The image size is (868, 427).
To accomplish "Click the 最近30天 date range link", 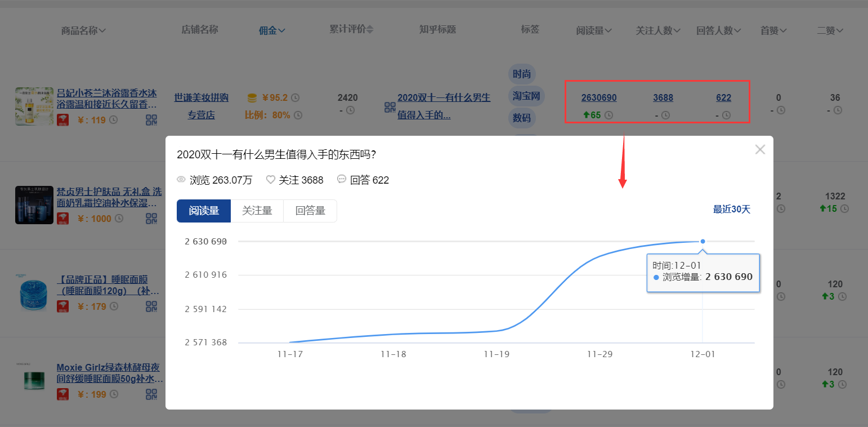I will [732, 209].
